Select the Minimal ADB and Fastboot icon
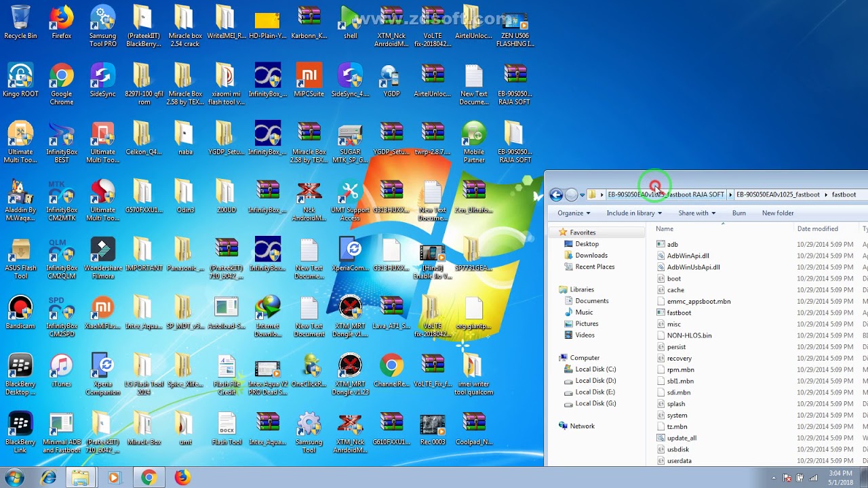The width and height of the screenshot is (868, 488). click(61, 432)
